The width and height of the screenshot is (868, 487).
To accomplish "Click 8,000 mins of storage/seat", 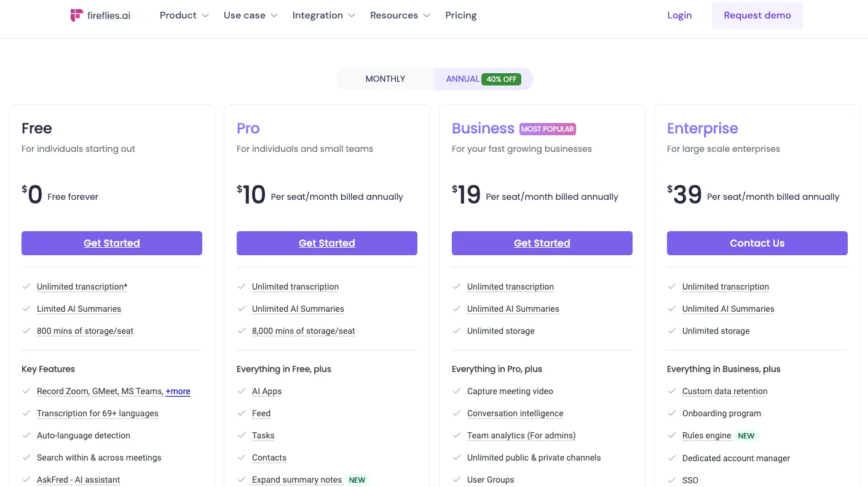I will [x=304, y=331].
